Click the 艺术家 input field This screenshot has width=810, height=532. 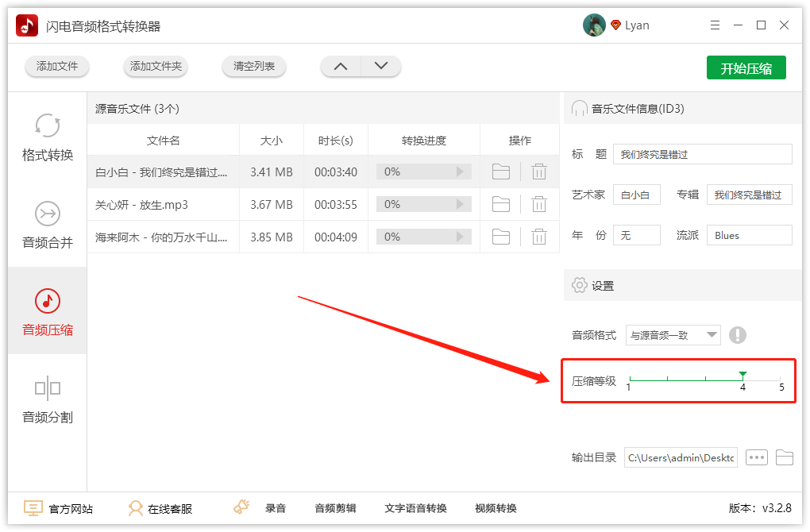(x=636, y=195)
